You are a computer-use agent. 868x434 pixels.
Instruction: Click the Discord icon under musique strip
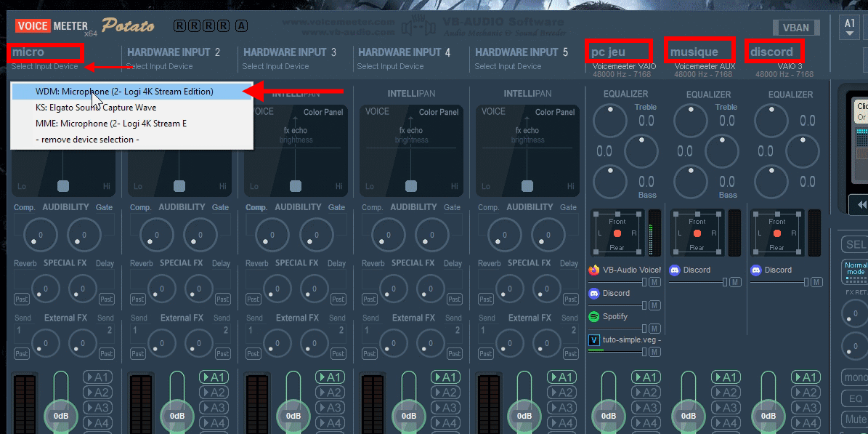click(675, 270)
